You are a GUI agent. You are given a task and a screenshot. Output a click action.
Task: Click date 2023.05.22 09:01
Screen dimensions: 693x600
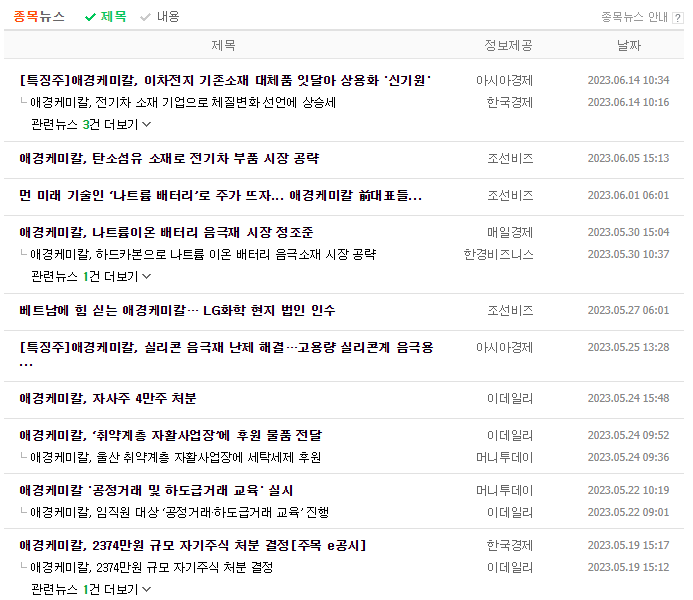point(628,513)
